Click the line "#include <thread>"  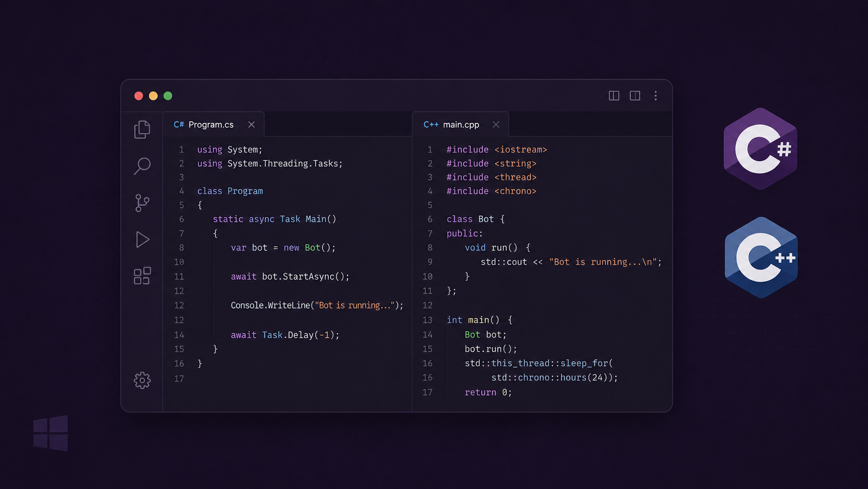[x=492, y=177]
